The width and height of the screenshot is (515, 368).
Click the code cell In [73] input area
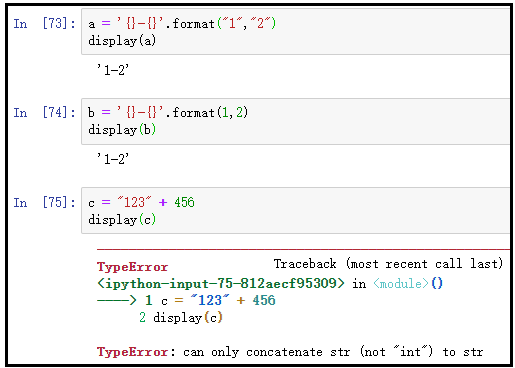click(295, 32)
